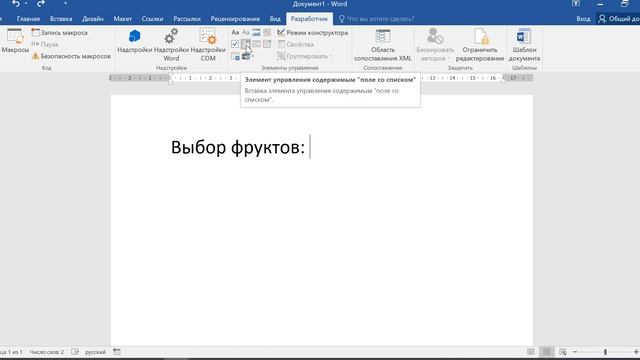This screenshot has height=360, width=640.
Task: Open Общий доступ sharing
Action: (x=619, y=19)
